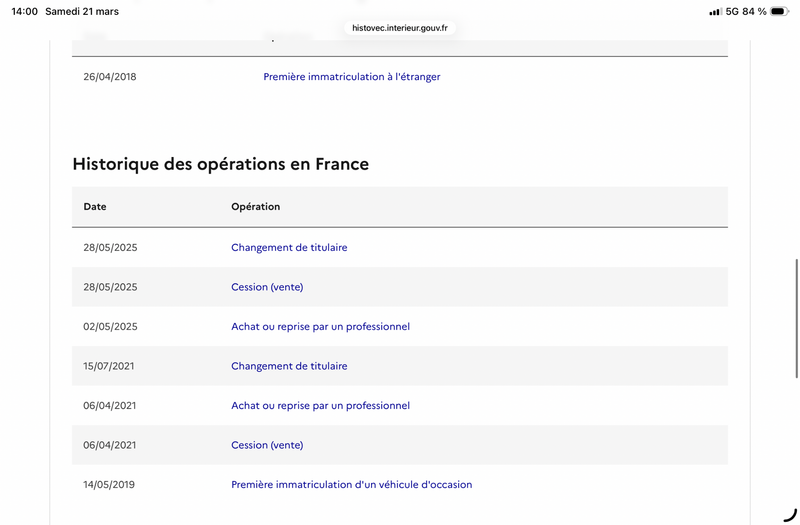Screen dimensions: 800x525
Task: Open Première immatriculation d'un véhicule d'occasion
Action: pyautogui.click(x=351, y=485)
